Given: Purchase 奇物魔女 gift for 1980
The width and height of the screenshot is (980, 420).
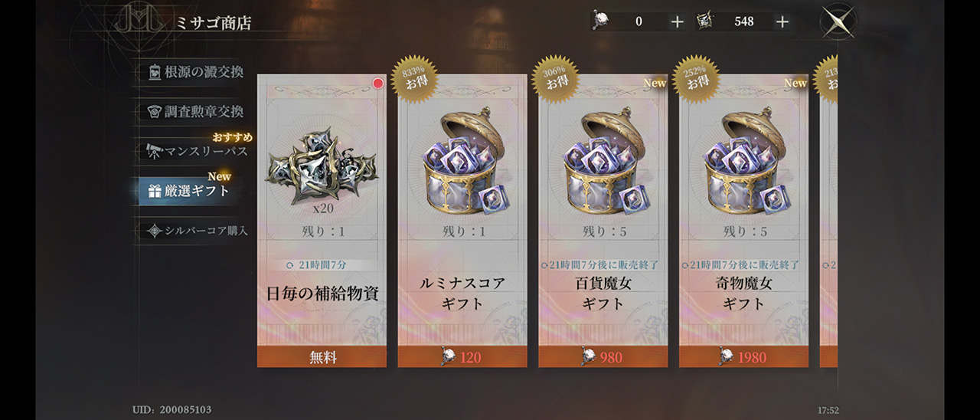Looking at the screenshot, I should pyautogui.click(x=744, y=357).
